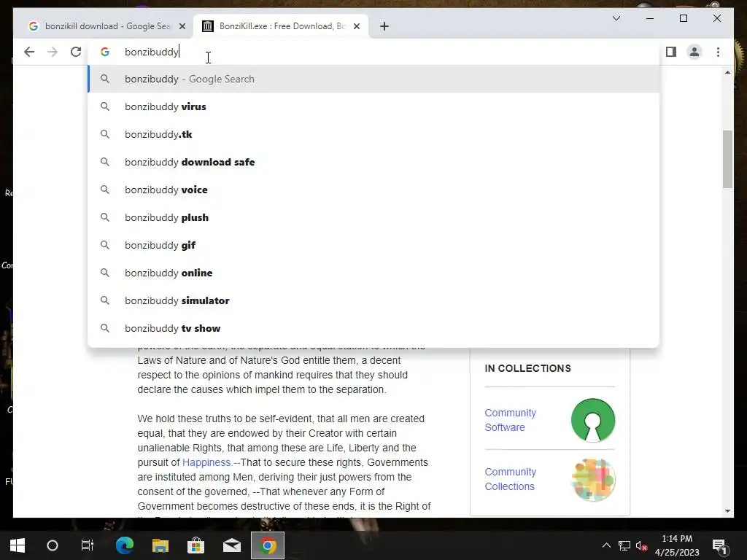Reload the current page

[x=76, y=52]
